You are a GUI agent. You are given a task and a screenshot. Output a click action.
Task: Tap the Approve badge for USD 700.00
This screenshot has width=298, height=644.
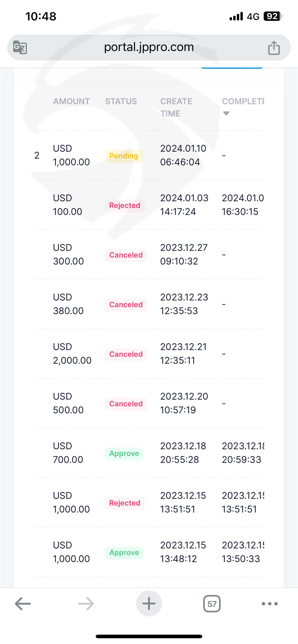click(x=124, y=454)
